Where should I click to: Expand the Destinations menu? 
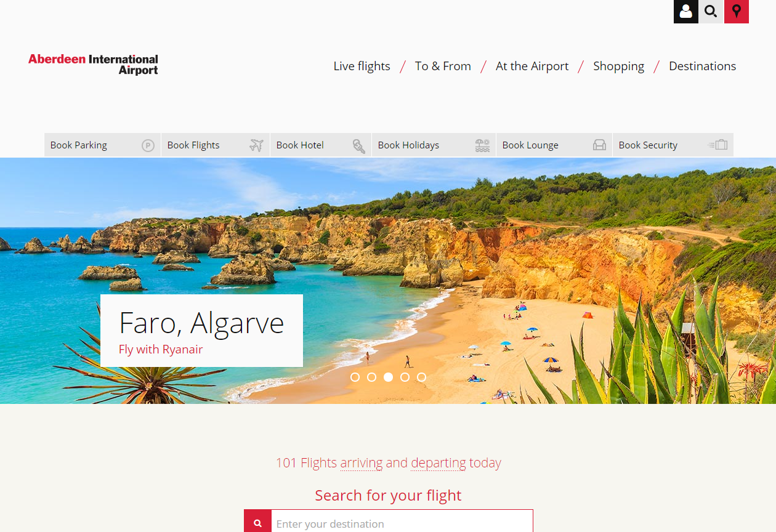[x=702, y=66]
